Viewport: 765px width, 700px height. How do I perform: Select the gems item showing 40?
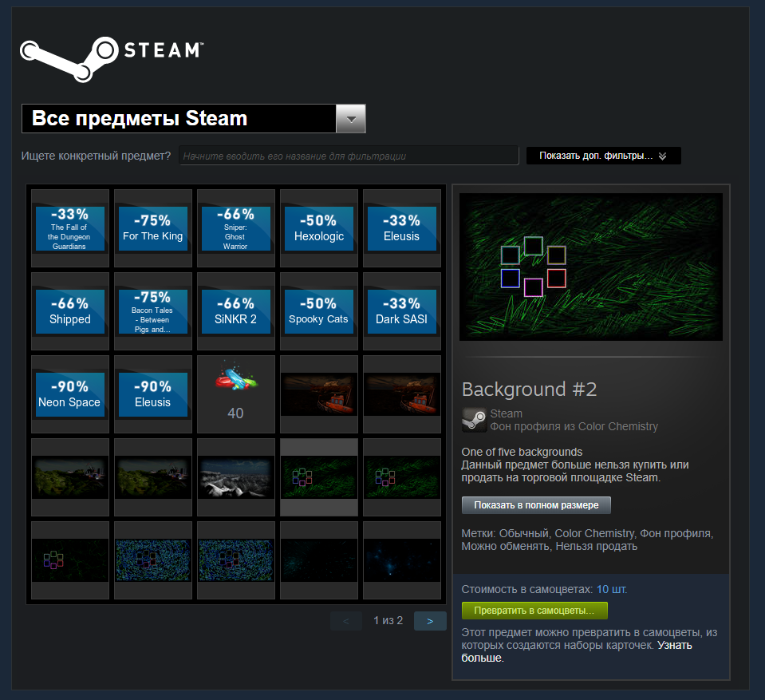pos(235,394)
